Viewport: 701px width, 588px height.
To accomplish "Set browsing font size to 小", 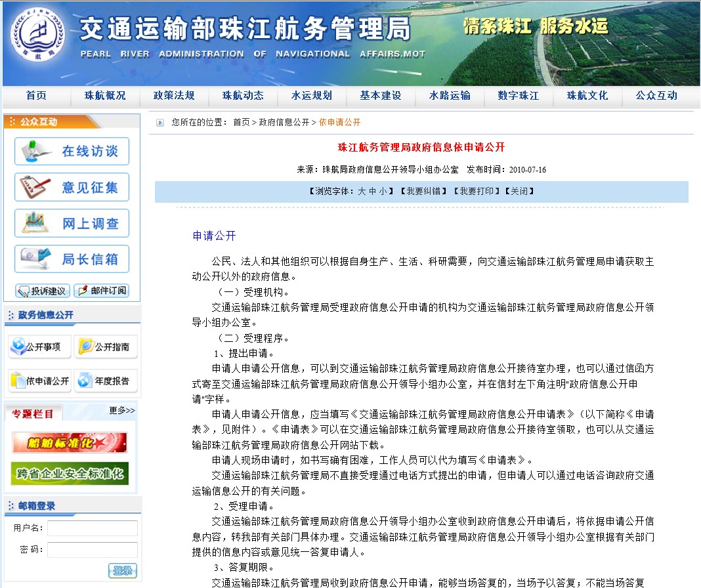I will pyautogui.click(x=383, y=192).
